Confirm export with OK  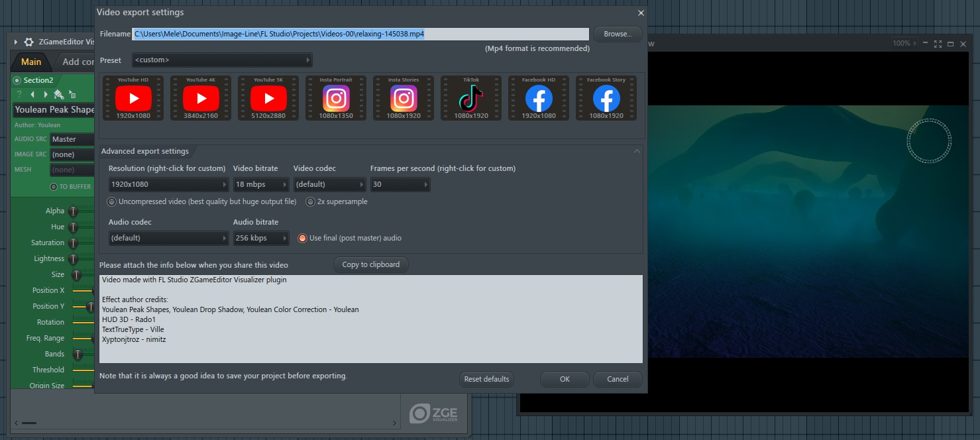point(565,379)
